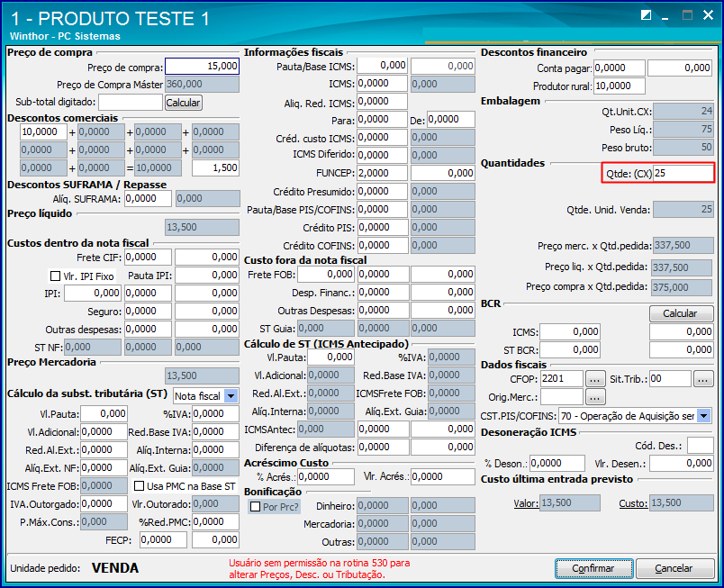Click the FECP percentage field

[x=164, y=540]
